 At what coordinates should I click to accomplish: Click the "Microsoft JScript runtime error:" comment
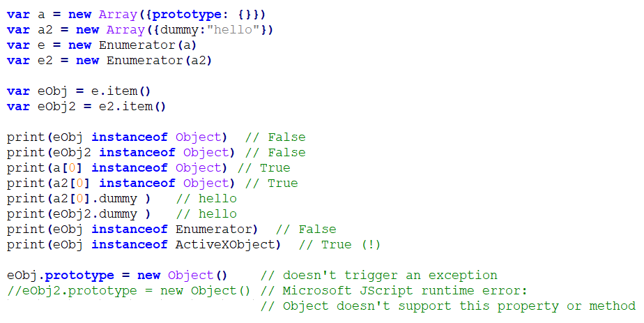(394, 291)
